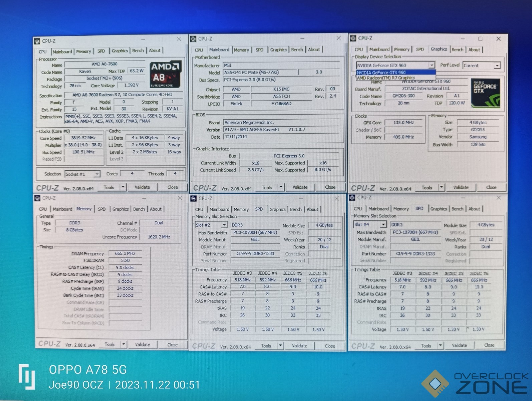
Task: Click Tools in GTX 960 Graphics window
Action: pyautogui.click(x=427, y=187)
